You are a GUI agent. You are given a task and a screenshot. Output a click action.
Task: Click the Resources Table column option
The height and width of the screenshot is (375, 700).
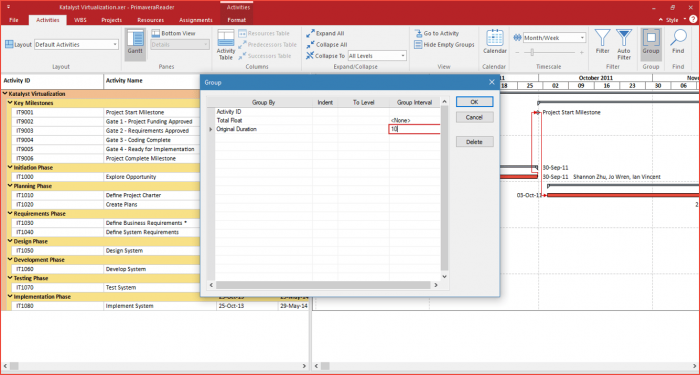click(x=264, y=33)
